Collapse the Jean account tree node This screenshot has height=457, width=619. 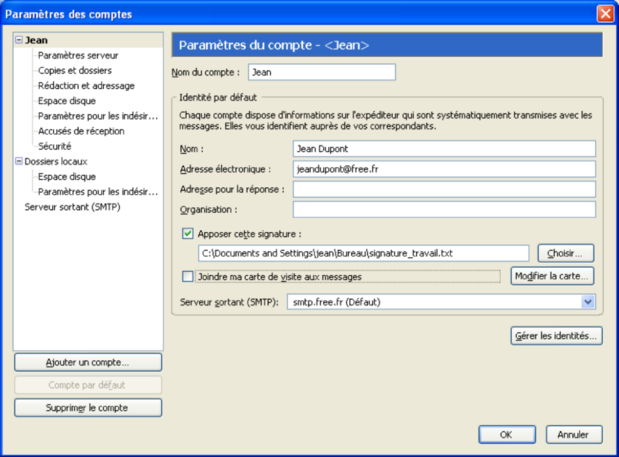click(x=19, y=41)
